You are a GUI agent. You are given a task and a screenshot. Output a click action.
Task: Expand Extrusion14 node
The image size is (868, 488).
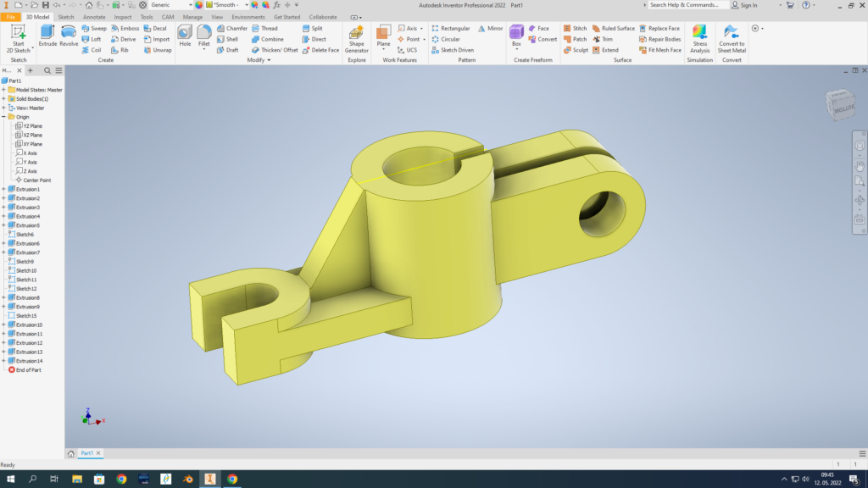[x=4, y=361]
